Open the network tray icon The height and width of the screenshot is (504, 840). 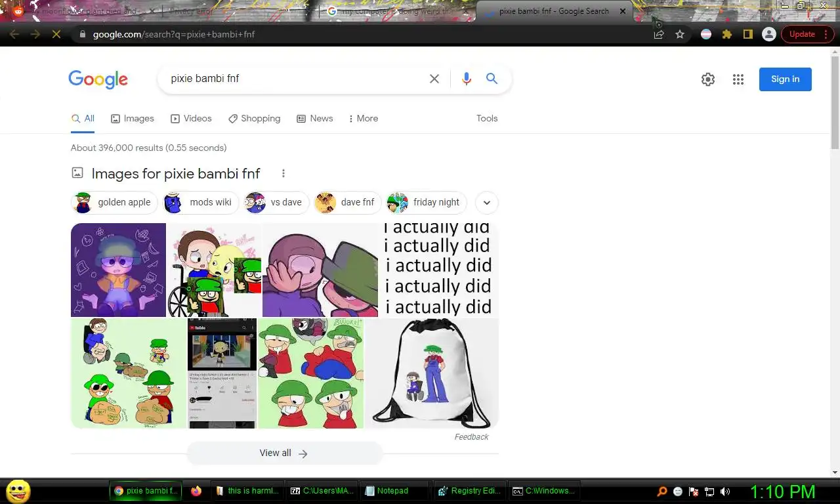point(709,492)
